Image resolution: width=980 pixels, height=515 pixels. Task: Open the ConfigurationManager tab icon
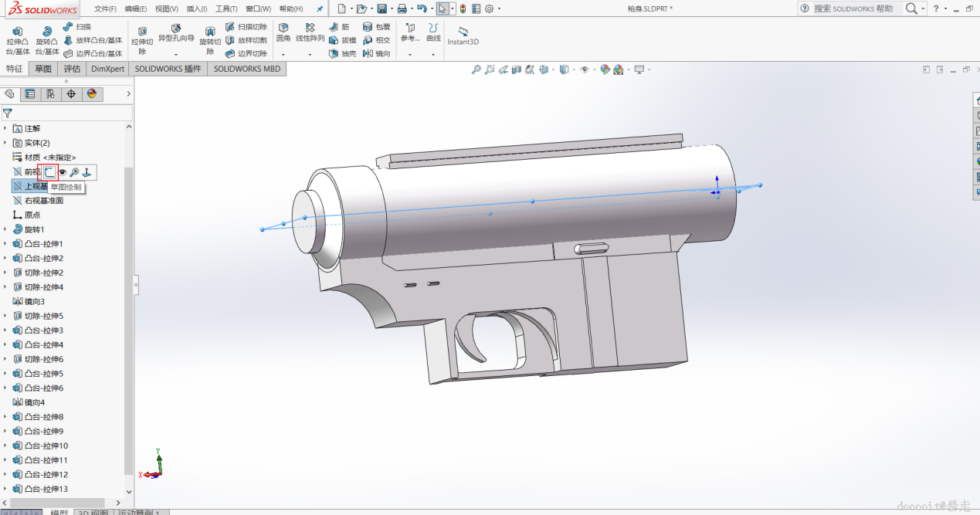pyautogui.click(x=50, y=94)
